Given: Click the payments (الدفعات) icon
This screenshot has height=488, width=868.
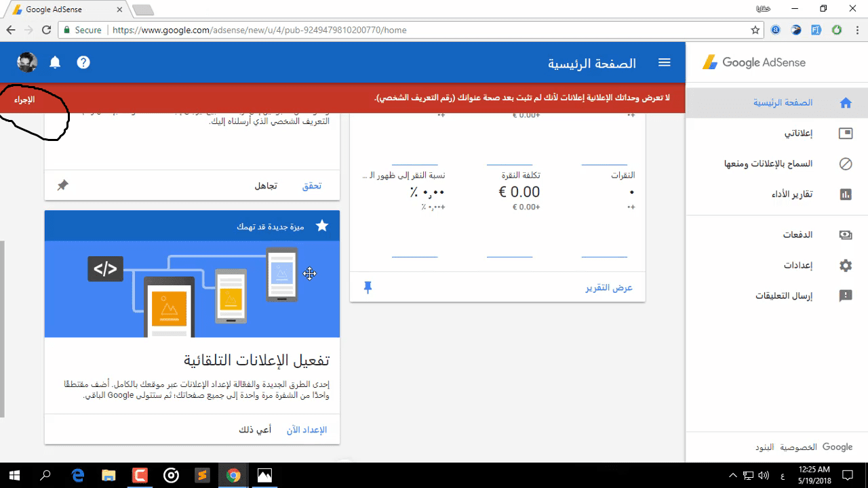Looking at the screenshot, I should click(x=846, y=235).
